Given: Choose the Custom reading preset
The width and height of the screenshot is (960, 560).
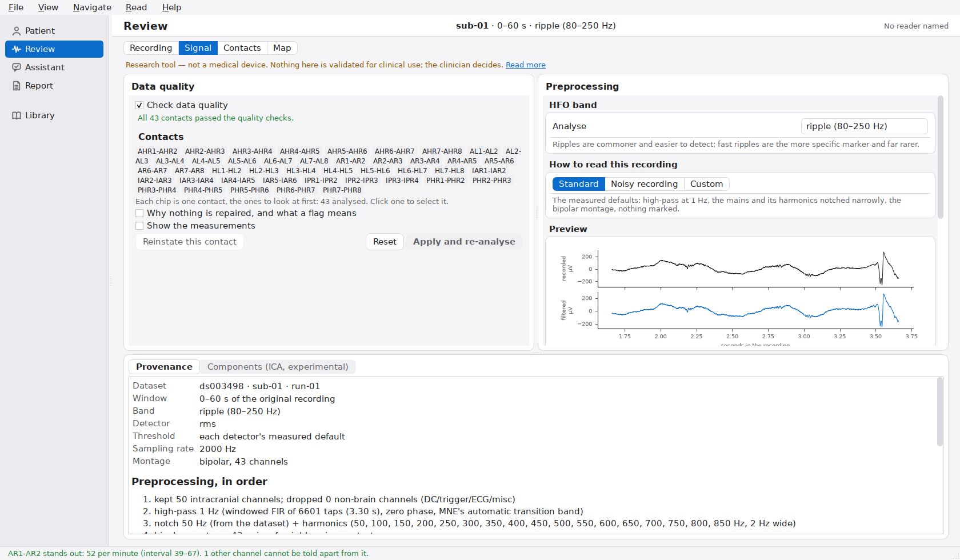Looking at the screenshot, I should click(706, 184).
